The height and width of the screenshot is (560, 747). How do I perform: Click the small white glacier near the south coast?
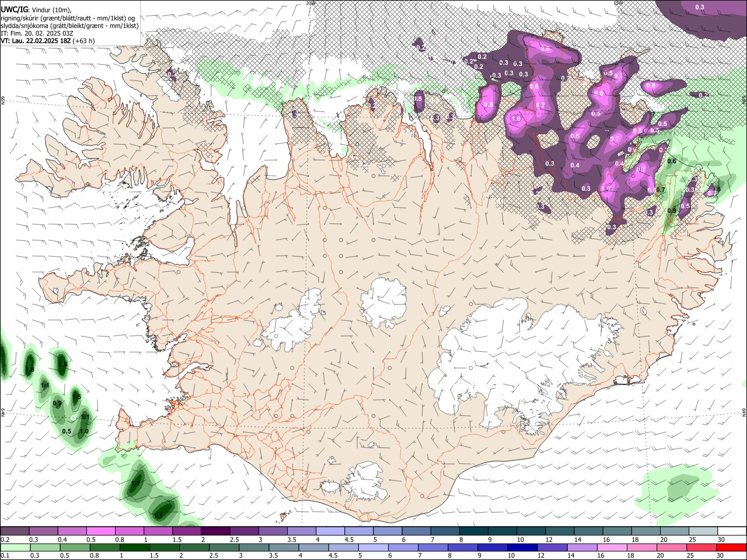366,481
